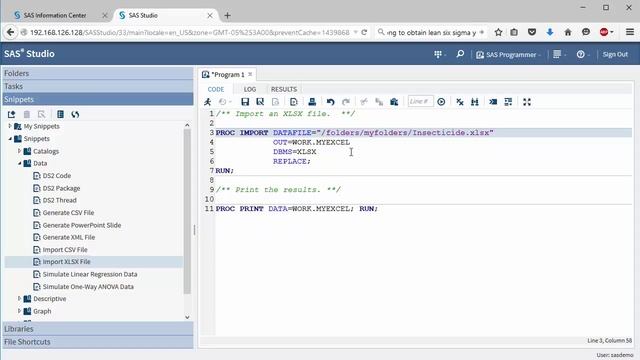Expand the Graph folder
The image size is (640, 360).
(19, 311)
